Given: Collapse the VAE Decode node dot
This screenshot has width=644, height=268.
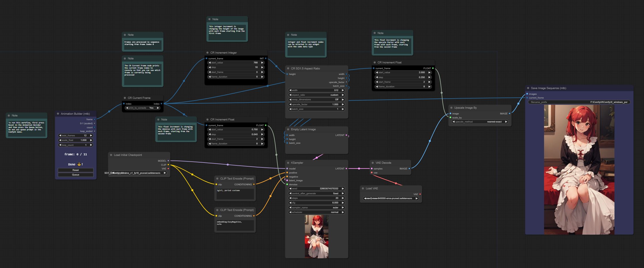Looking at the screenshot, I should pos(373,163).
